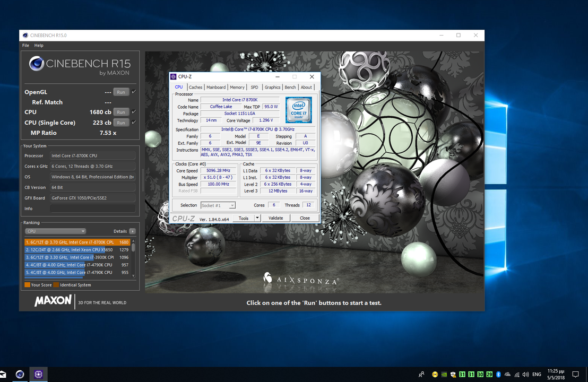Click the Core Voltage 1.296 V value
Viewport: 588px width, 382px height.
(x=266, y=120)
